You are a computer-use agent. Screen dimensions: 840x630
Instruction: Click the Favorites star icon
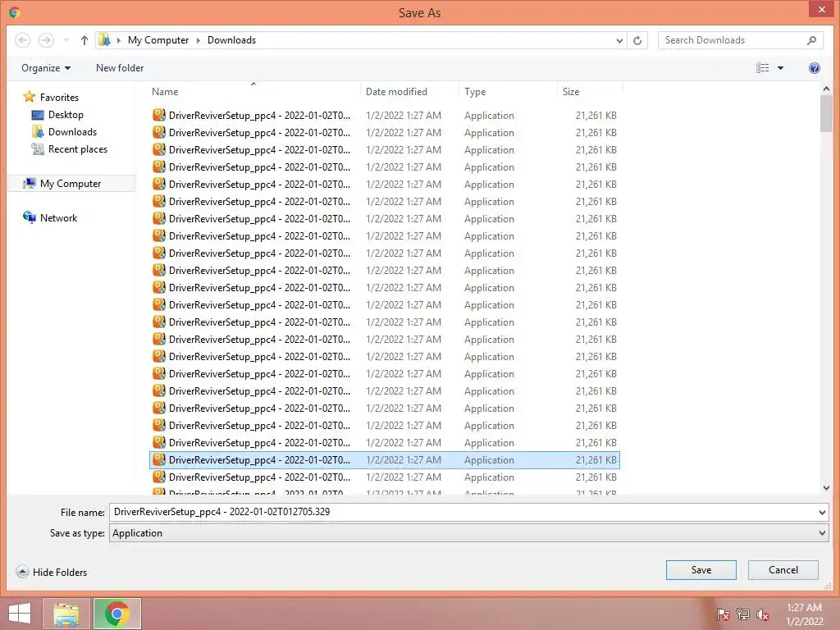[x=29, y=97]
